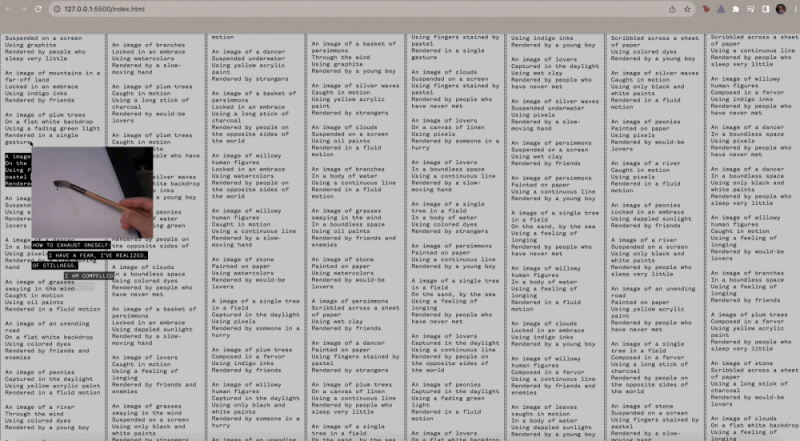This screenshot has width=800, height=441.
Task: Click the 'HOW TO EXHAUST ONESELF:' caption
Action: [x=71, y=245]
